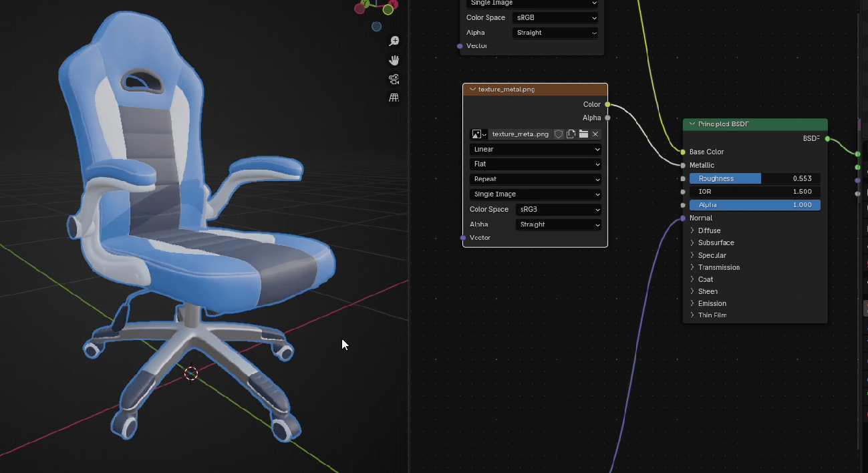Click the fake user shield icon
Image resolution: width=868 pixels, height=473 pixels.
559,134
